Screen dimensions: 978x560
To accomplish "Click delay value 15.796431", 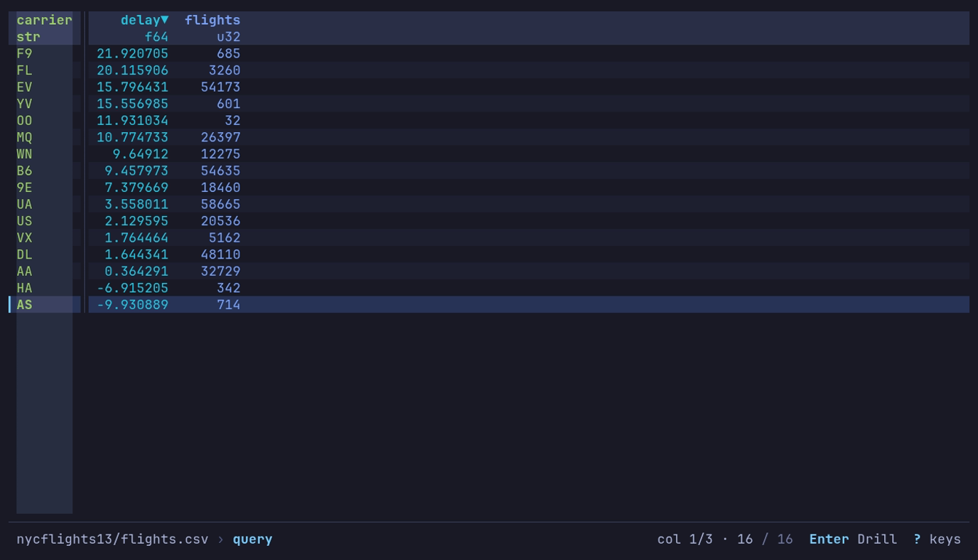I will tap(132, 87).
